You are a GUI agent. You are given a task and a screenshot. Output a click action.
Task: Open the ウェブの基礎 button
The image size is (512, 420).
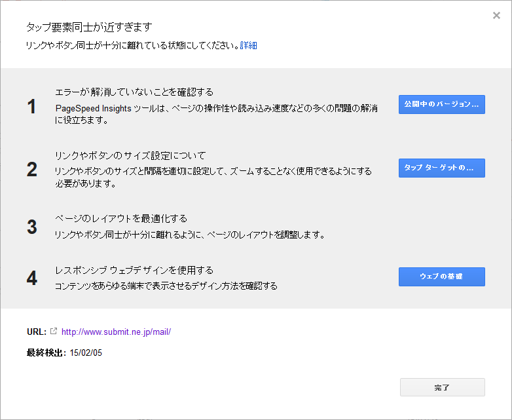tap(441, 277)
